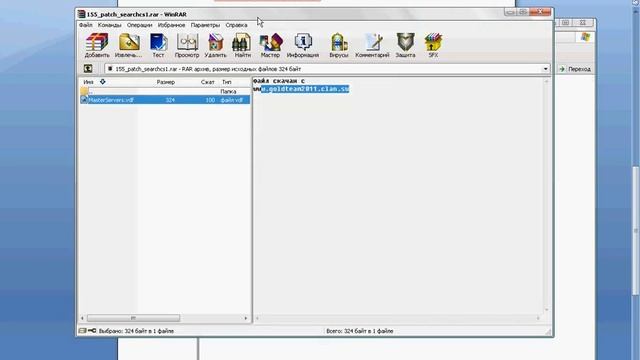Click the horizontal scrollbar in file list
Viewport: 640px width, 360px height.
[x=133, y=318]
